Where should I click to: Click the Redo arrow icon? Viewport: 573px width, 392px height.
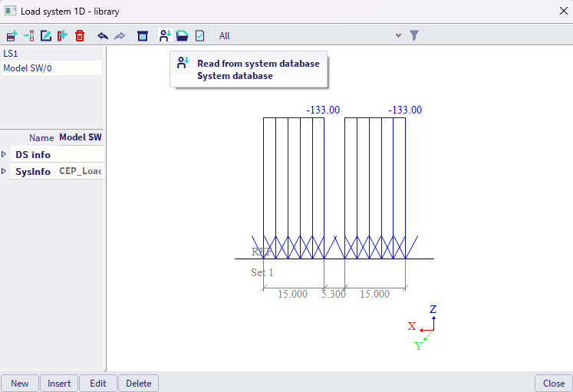pyautogui.click(x=120, y=35)
